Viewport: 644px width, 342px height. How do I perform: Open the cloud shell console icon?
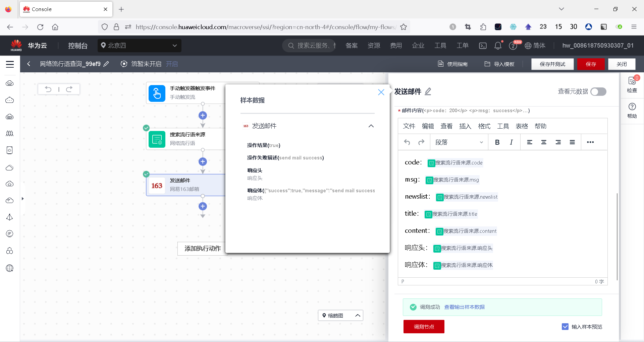(483, 46)
